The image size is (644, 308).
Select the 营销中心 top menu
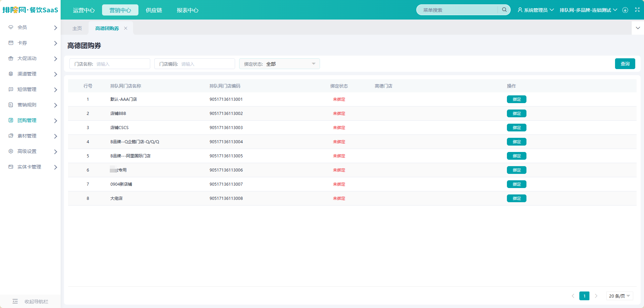coord(120,10)
